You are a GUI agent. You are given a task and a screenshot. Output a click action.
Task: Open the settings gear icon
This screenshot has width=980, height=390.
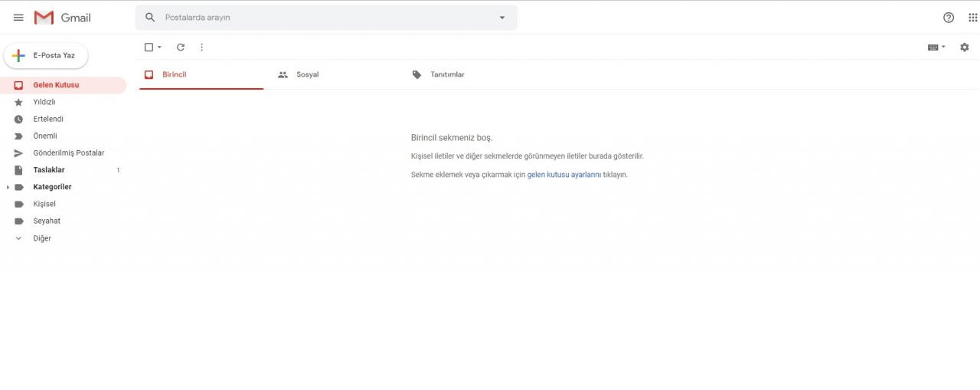pos(964,48)
